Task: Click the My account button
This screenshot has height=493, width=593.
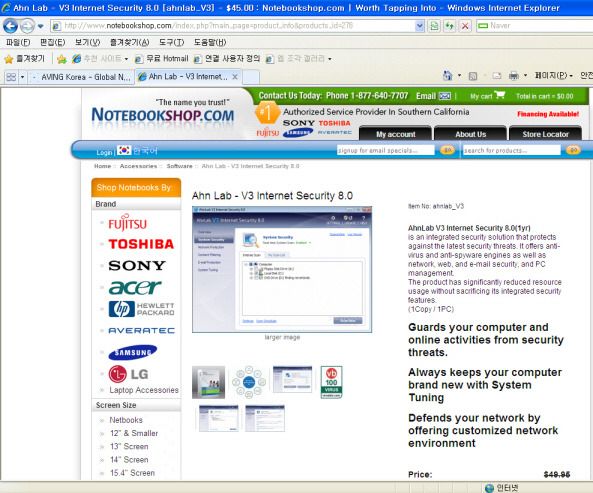Action: point(395,134)
